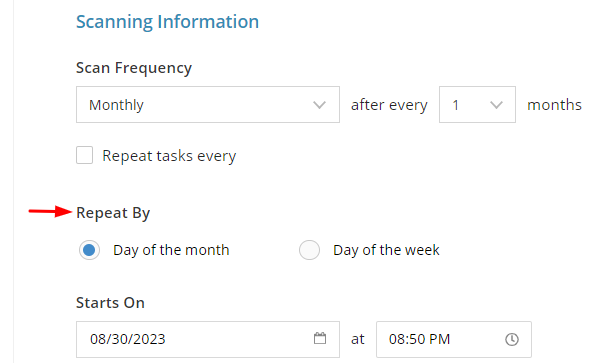Select the Day of the month radio button

89,250
